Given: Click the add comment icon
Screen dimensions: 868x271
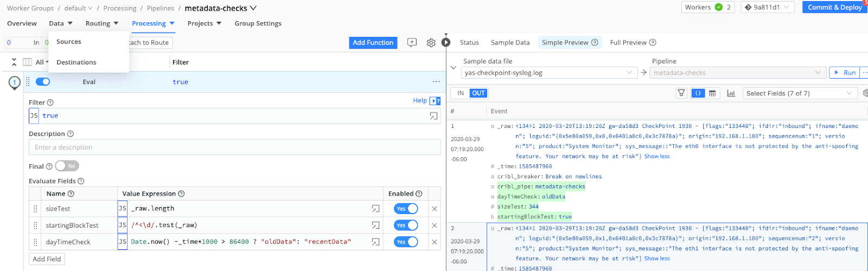Looking at the screenshot, I should click(412, 43).
